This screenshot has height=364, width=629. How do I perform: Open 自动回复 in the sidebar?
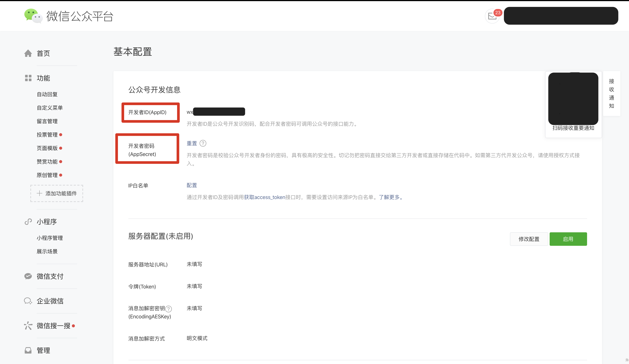[x=47, y=94]
